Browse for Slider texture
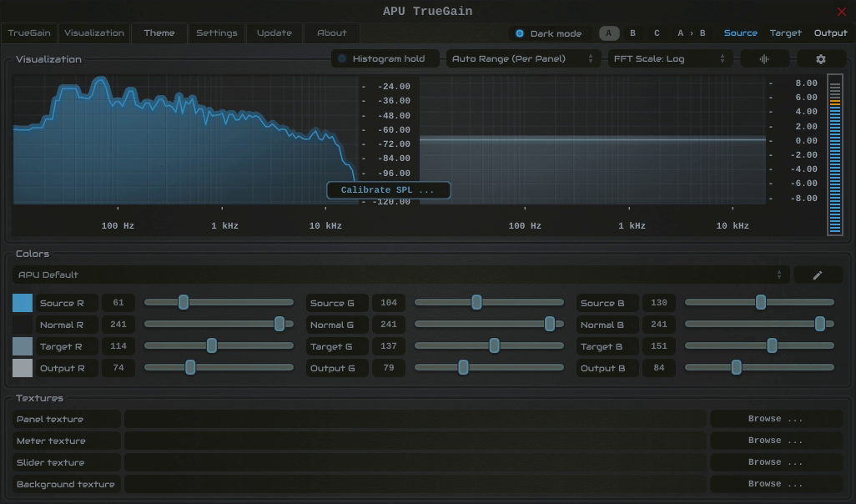The image size is (856, 504). [776, 462]
